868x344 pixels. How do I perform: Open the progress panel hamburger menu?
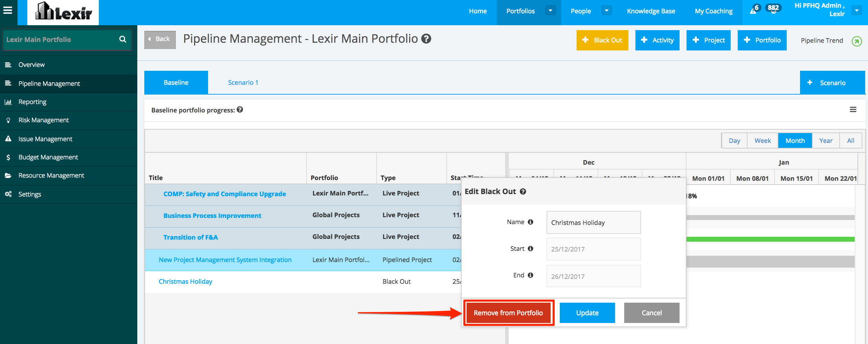point(853,110)
